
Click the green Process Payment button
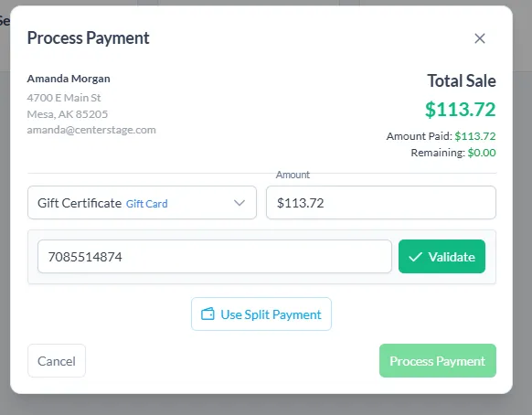click(438, 361)
